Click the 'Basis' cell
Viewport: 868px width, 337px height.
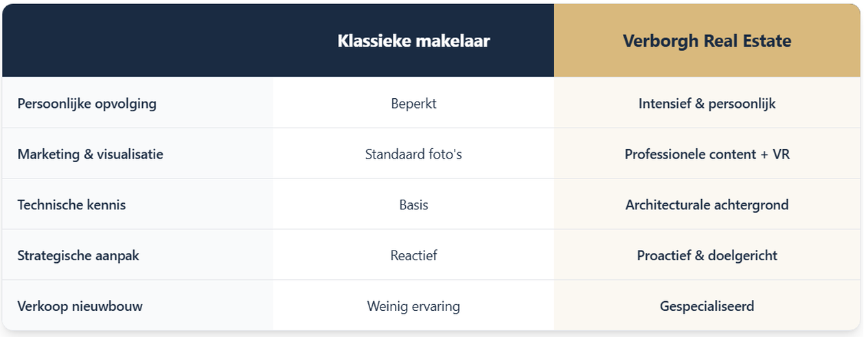tap(413, 205)
